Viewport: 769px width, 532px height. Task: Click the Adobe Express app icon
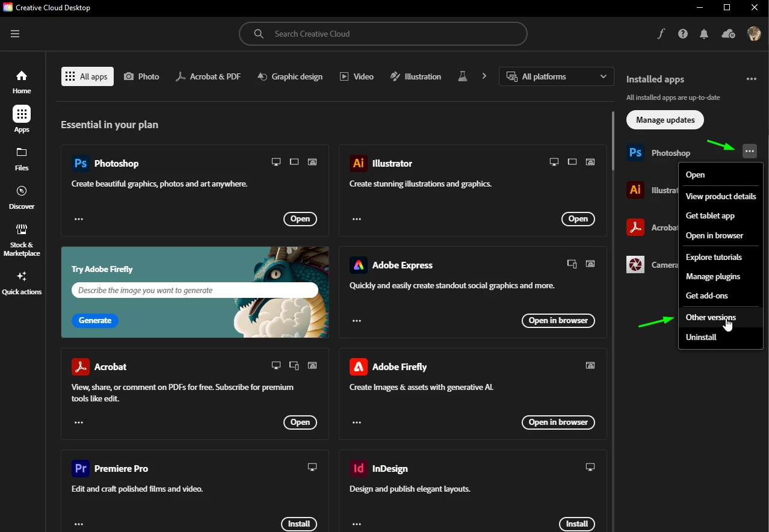coord(358,265)
